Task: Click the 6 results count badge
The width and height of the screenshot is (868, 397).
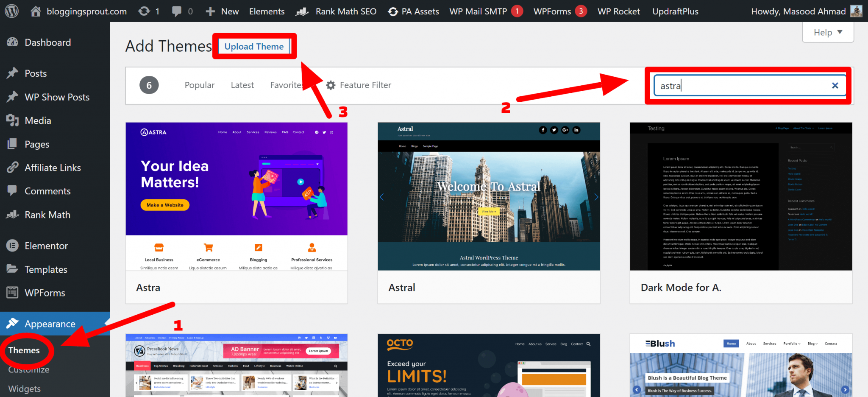Action: pyautogui.click(x=149, y=85)
